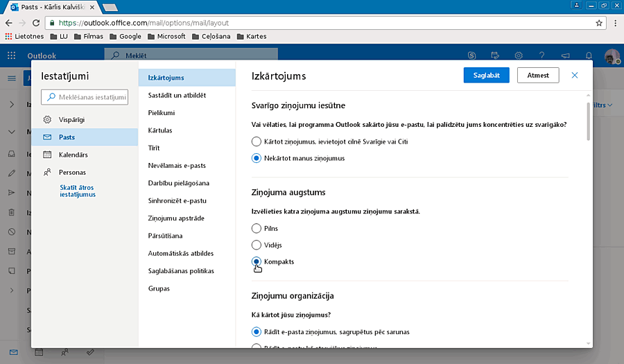
Task: Switch to People module at bottom bar
Action: (64, 352)
